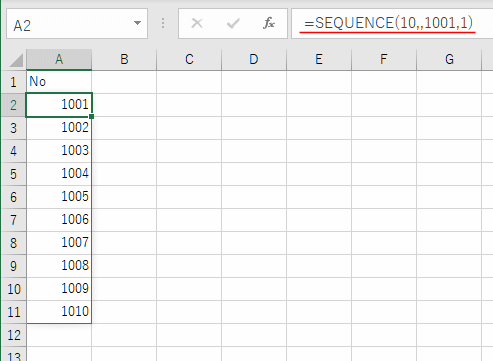Select row 11 header
Viewport: 493px width, 361px height.
pos(13,312)
